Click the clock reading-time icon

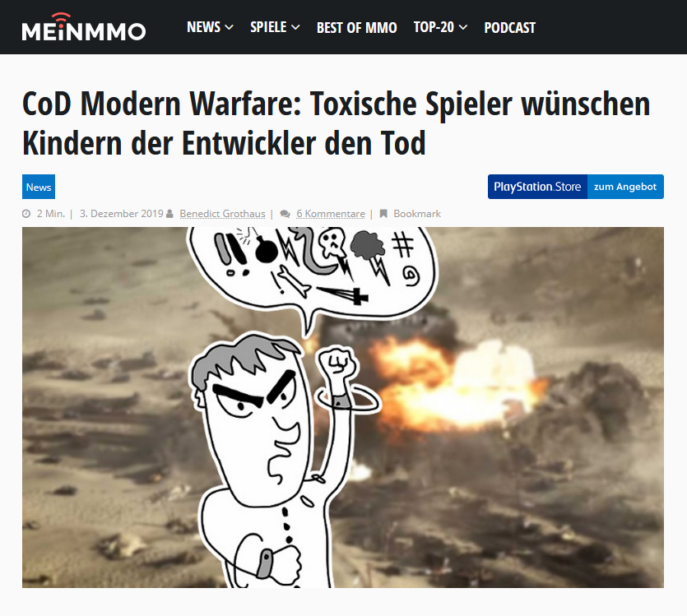pos(26,214)
